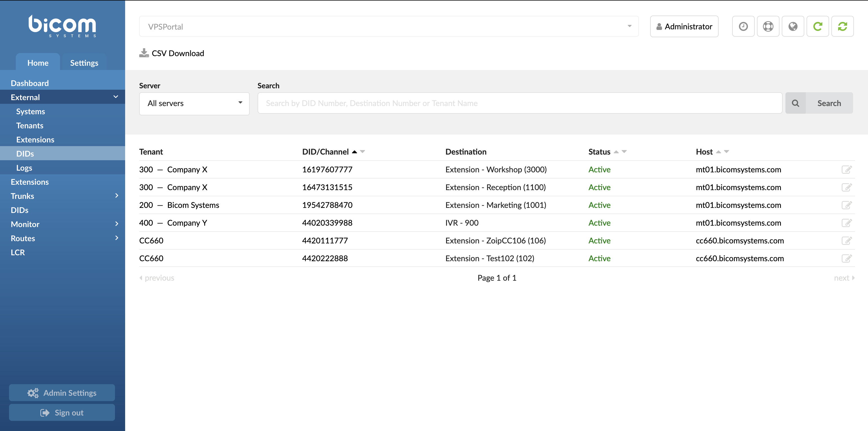The width and height of the screenshot is (868, 431).
Task: Click the Bicom Systems logo
Action: [62, 26]
